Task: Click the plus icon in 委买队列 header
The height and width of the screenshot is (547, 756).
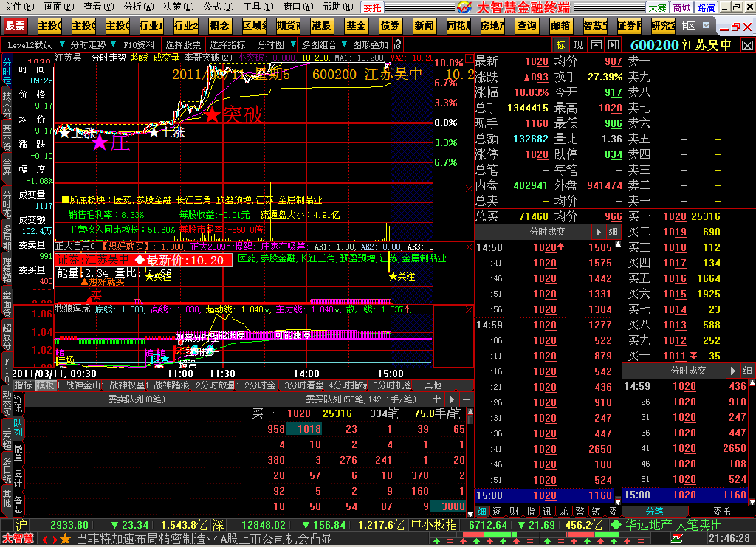Action: [437, 399]
